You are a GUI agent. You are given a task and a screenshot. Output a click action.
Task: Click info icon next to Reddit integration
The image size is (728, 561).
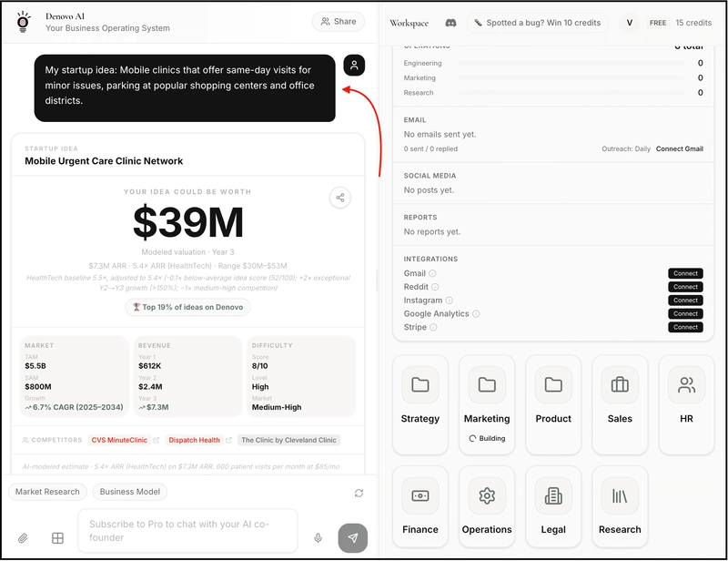pyautogui.click(x=435, y=287)
